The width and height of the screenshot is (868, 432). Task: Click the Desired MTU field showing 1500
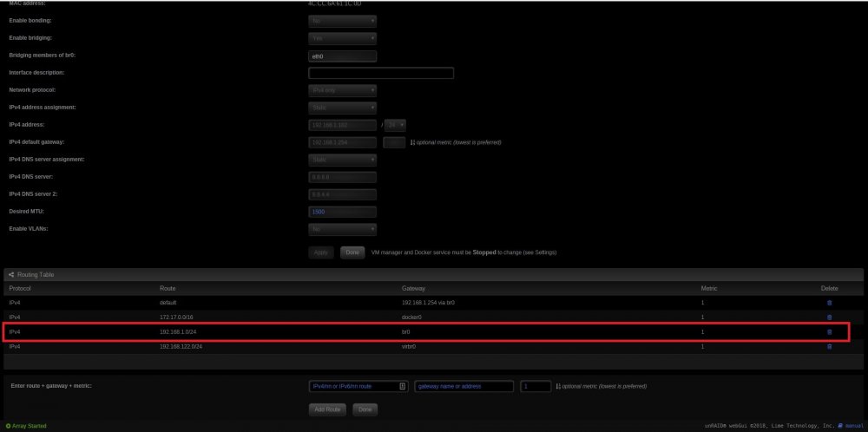(x=342, y=212)
